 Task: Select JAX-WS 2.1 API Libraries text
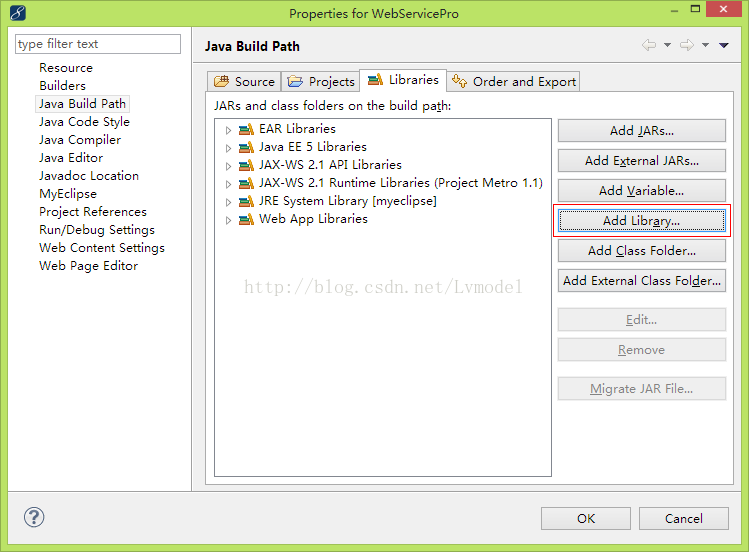pyautogui.click(x=330, y=165)
